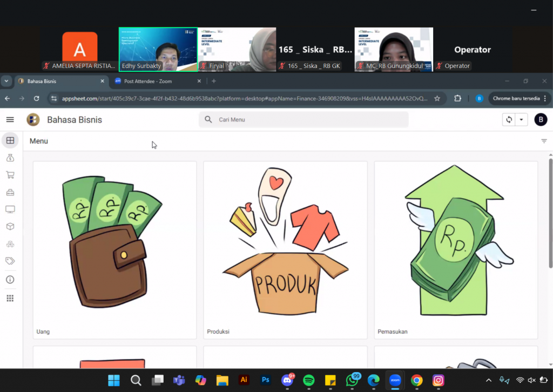Image resolution: width=553 pixels, height=392 pixels.
Task: Select the Bahasa Bisnis browser tab
Action: (x=59, y=81)
